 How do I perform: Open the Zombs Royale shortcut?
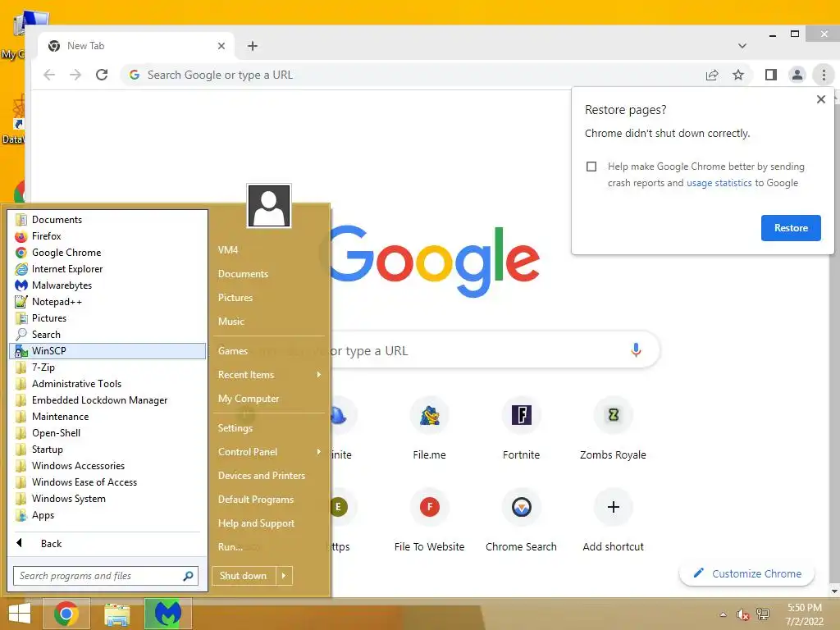click(x=614, y=428)
